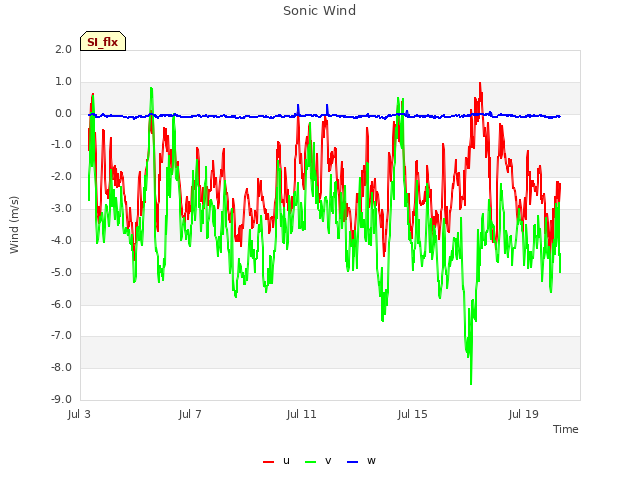Click the 2.0 y-axis value
This screenshot has width=640, height=480.
click(63, 49)
